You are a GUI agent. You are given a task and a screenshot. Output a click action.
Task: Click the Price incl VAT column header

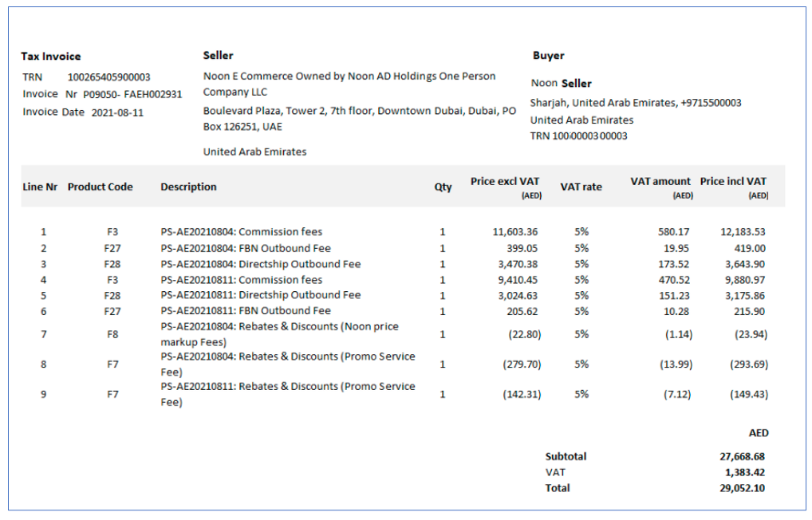pyautogui.click(x=733, y=182)
